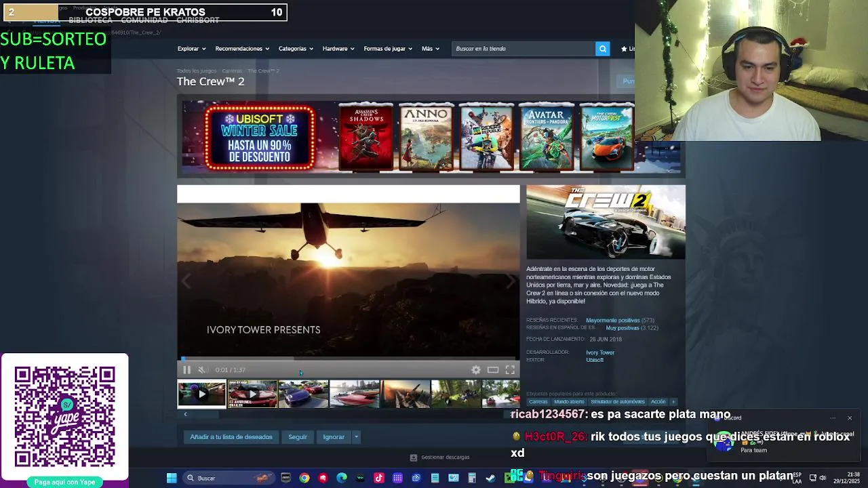Focus the 'Buscar en la tienda' field
The image size is (868, 488).
click(523, 49)
